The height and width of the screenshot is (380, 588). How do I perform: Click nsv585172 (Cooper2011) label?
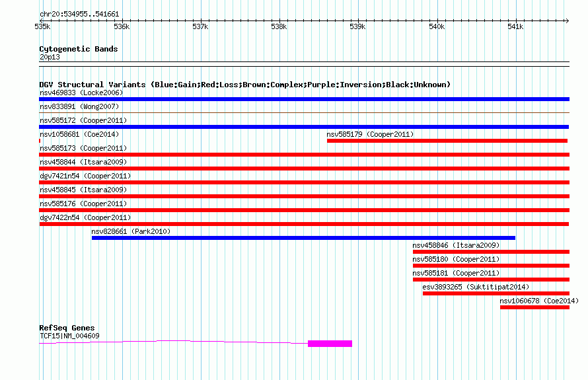pyautogui.click(x=83, y=120)
